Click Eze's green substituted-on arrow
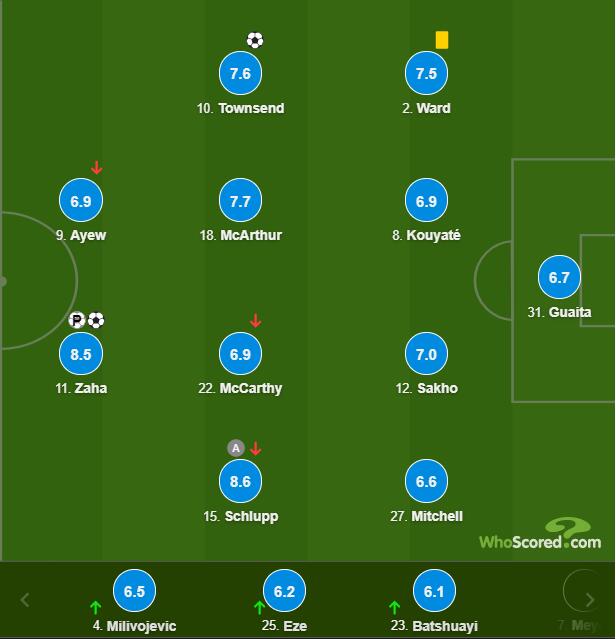616x639 pixels. [x=259, y=607]
